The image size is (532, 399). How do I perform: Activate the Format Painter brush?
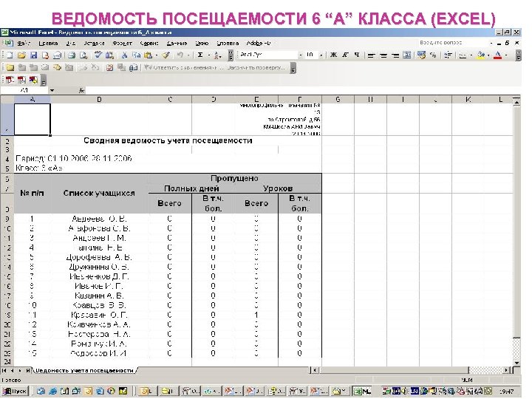point(166,55)
